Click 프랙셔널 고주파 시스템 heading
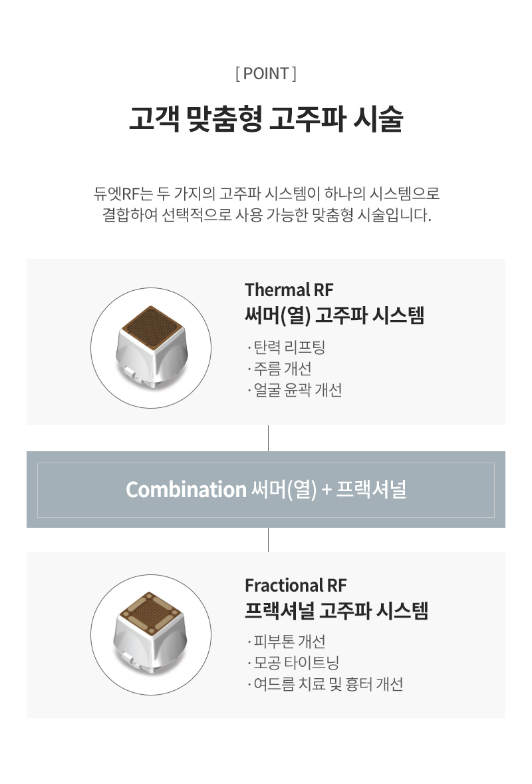 coord(336,610)
